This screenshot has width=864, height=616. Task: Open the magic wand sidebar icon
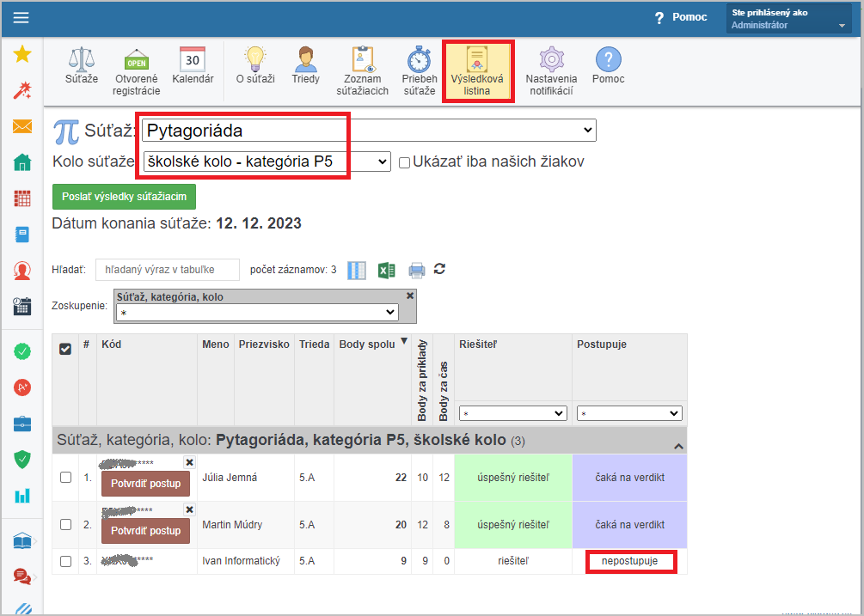click(x=22, y=90)
